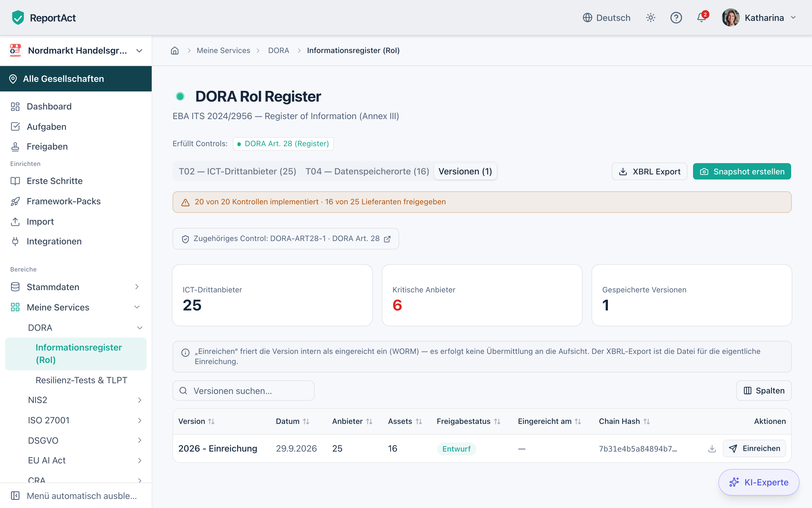Image resolution: width=812 pixels, height=508 pixels.
Task: Open the Nordmarkt Handelsgr... company switcher
Action: pos(76,51)
